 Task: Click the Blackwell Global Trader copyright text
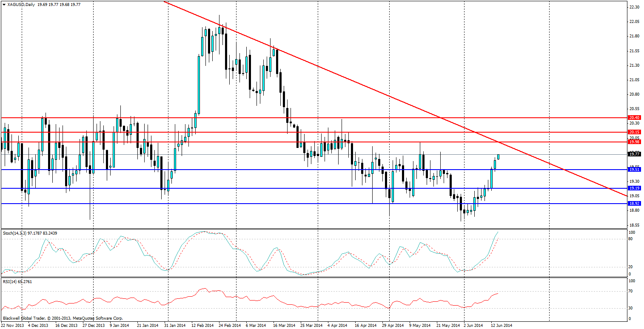pos(63,318)
